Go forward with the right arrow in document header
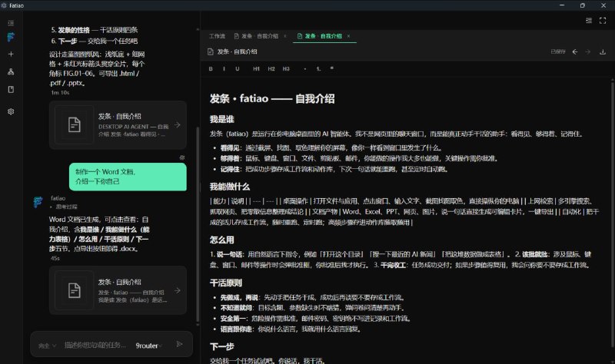 point(588,51)
